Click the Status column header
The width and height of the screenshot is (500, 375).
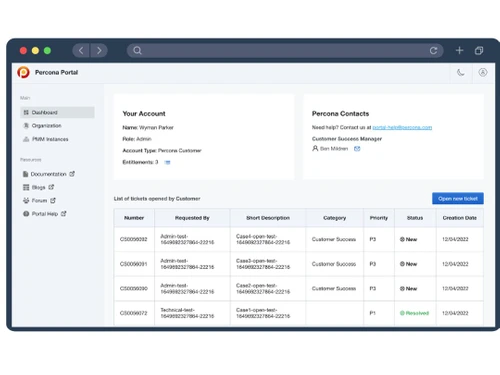(415, 218)
